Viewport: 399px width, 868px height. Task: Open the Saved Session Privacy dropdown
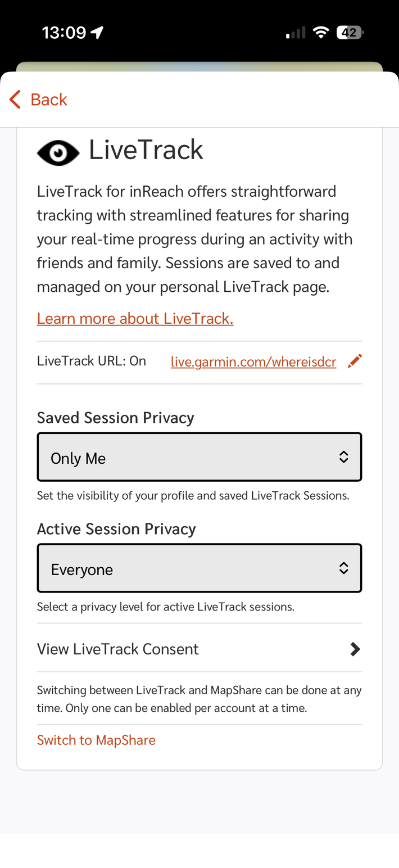(x=199, y=457)
